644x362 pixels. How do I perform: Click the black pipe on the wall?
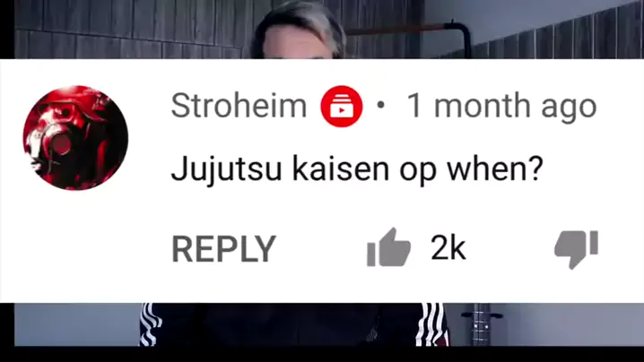coord(463,38)
